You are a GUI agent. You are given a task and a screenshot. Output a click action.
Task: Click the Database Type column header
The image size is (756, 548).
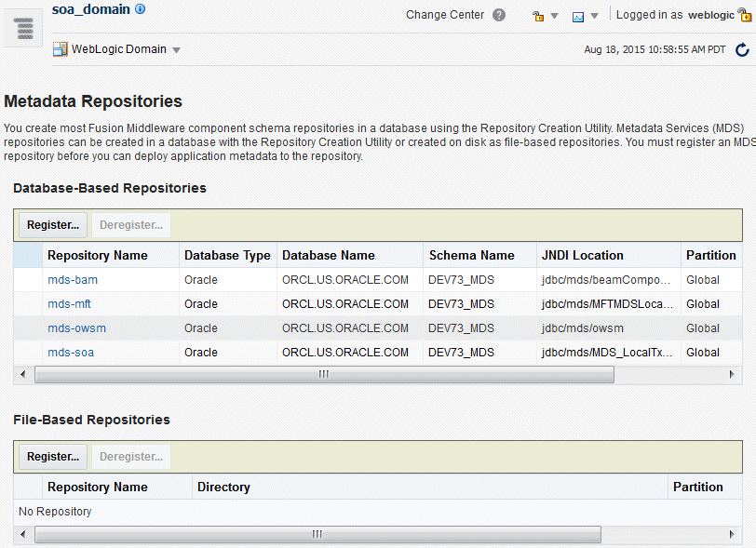(x=227, y=256)
